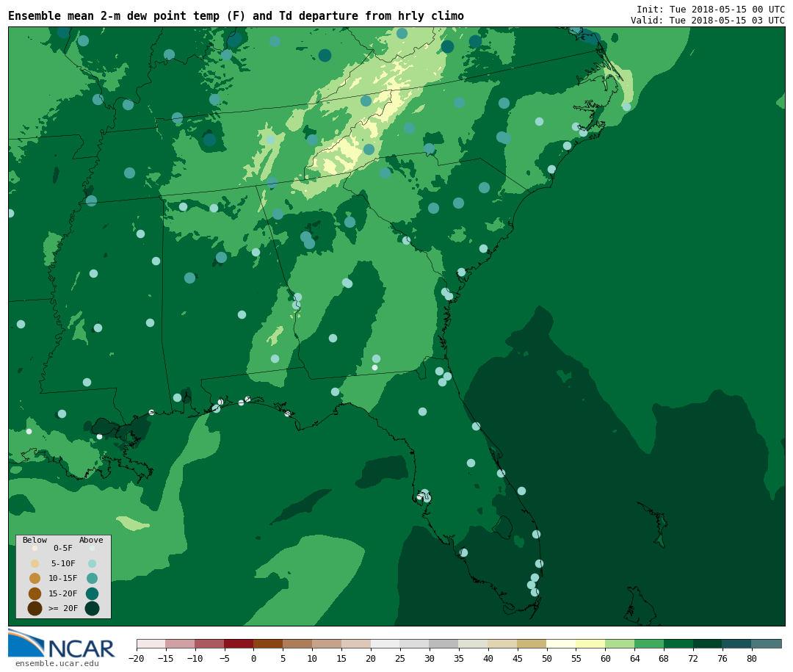793x672 pixels.
Task: Click the '25' colorbar tick label
Action: [400, 658]
